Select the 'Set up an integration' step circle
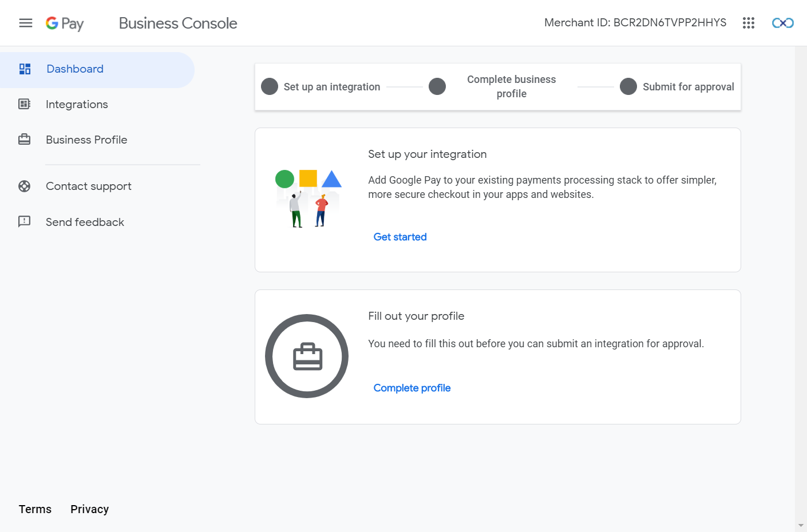807x532 pixels. coord(270,86)
